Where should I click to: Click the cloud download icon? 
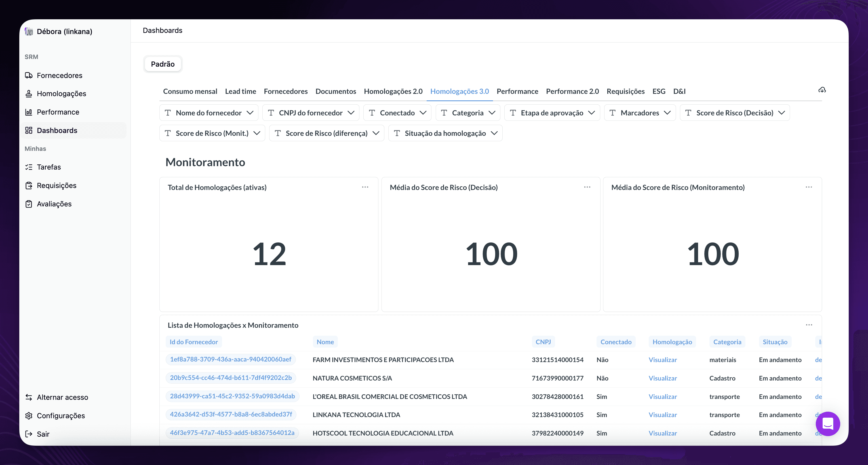(x=822, y=90)
